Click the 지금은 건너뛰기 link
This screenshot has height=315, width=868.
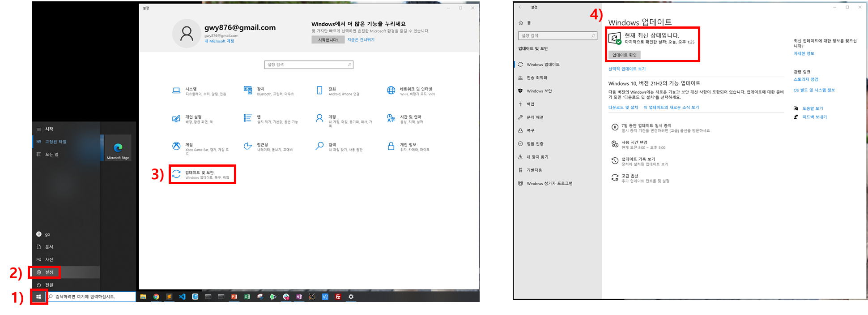coord(361,40)
